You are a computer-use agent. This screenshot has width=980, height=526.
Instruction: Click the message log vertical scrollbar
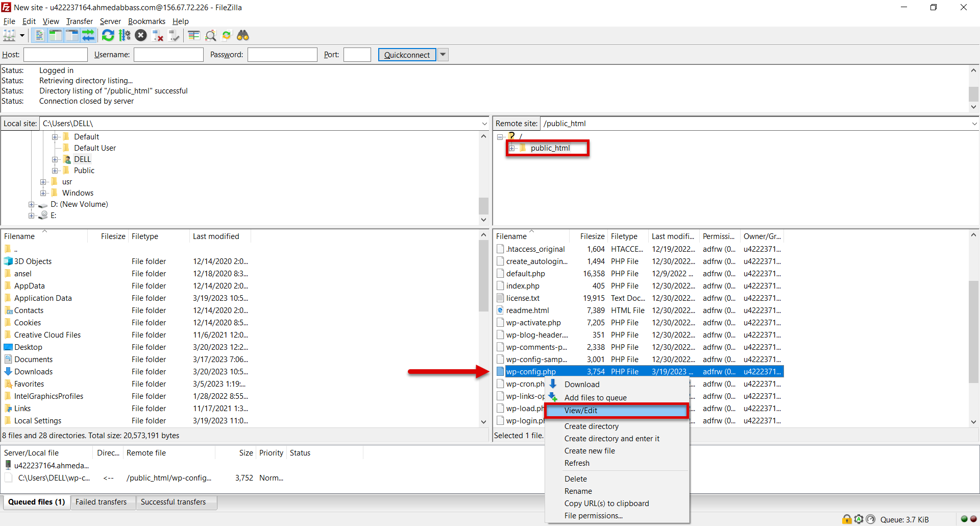[x=973, y=93]
